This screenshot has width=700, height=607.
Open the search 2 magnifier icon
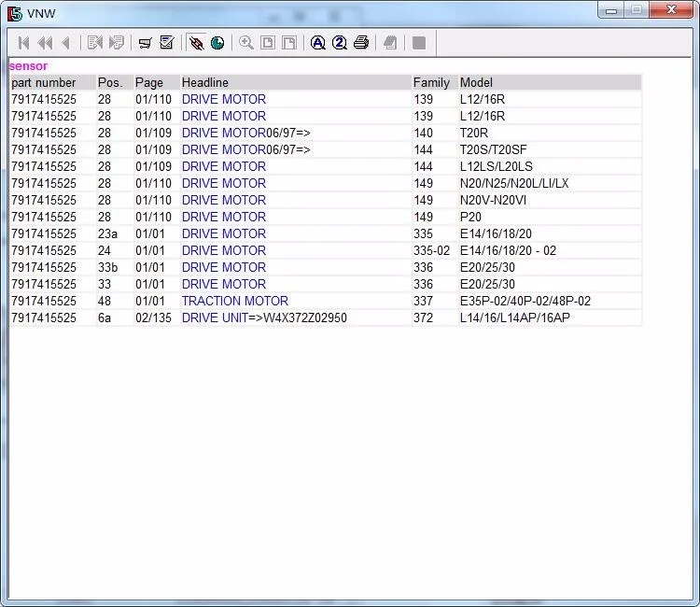click(x=340, y=43)
